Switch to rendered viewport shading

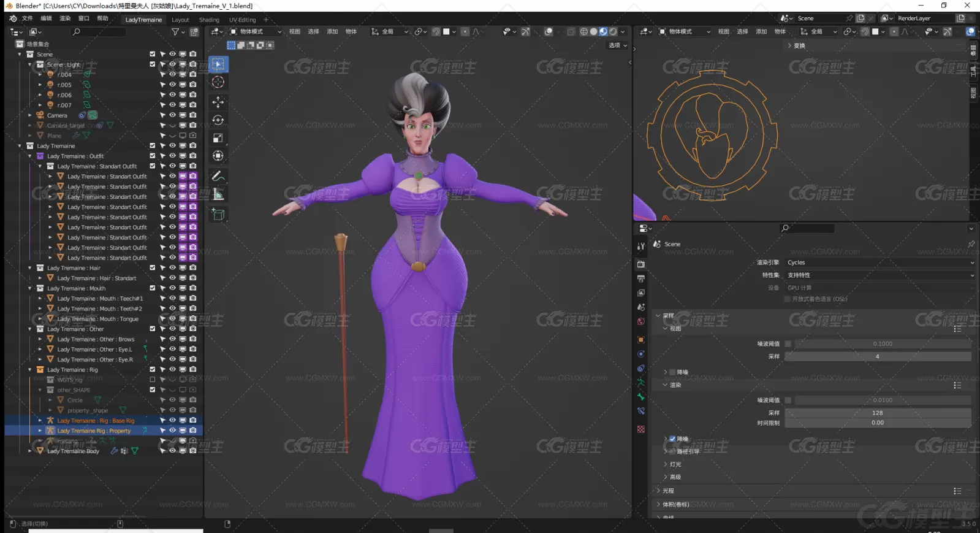612,32
